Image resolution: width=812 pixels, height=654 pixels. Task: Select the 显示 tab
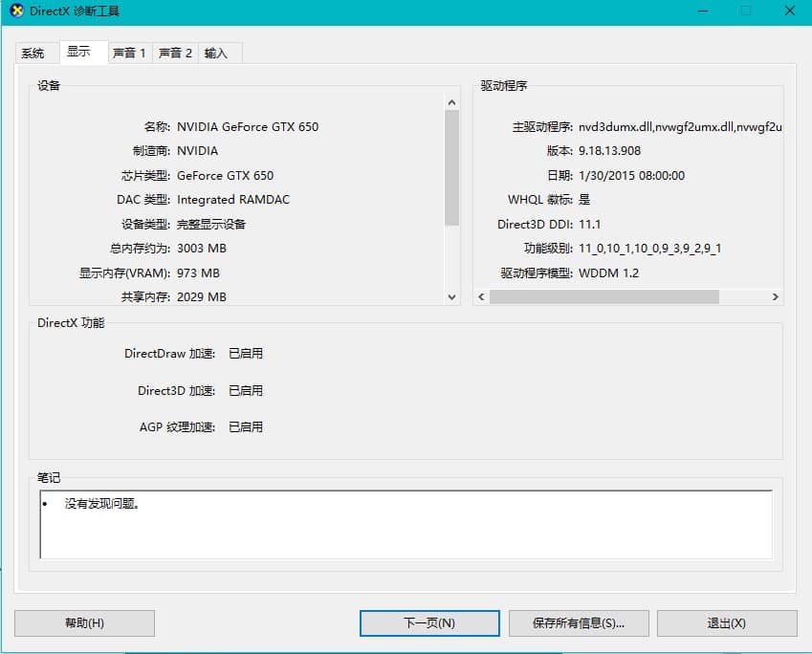point(79,53)
